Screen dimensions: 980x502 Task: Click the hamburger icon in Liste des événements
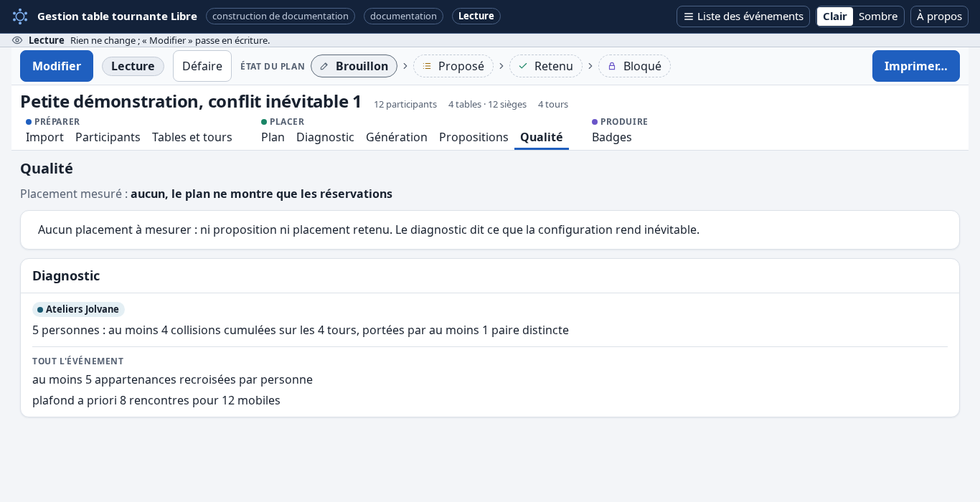click(x=689, y=16)
